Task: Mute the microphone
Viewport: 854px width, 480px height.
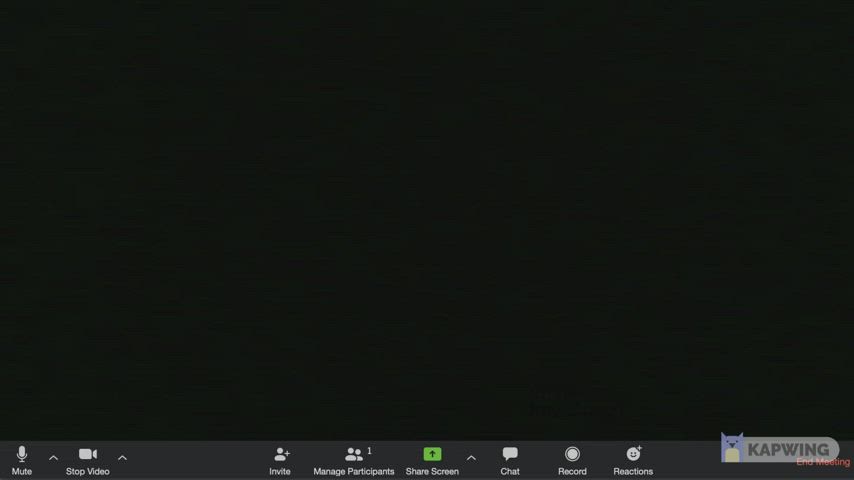Action: (x=22, y=460)
